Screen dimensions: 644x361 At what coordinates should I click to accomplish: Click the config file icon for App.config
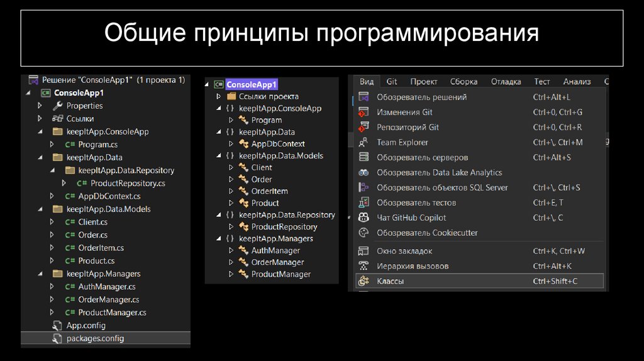57,326
